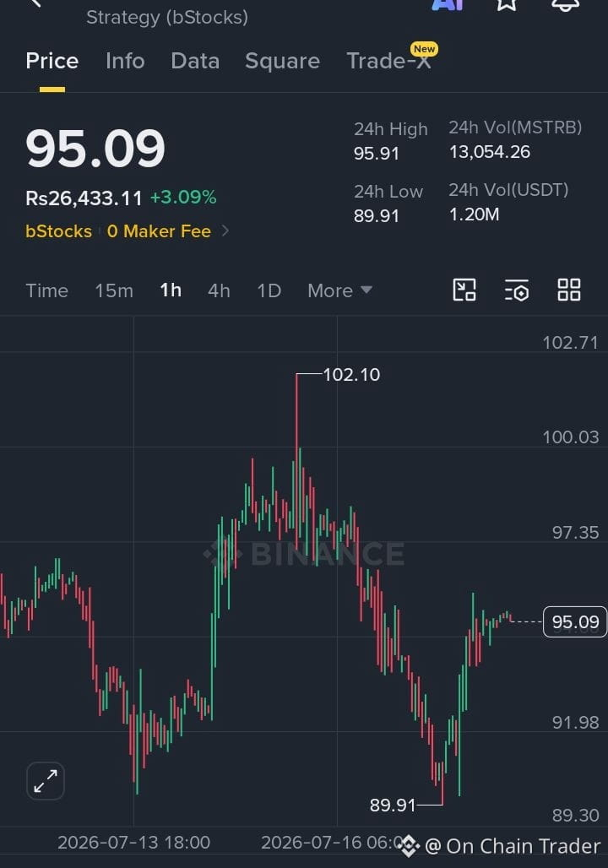Viewport: 608px width, 868px height.
Task: Click the 24h Low value 89.91
Action: point(377,216)
